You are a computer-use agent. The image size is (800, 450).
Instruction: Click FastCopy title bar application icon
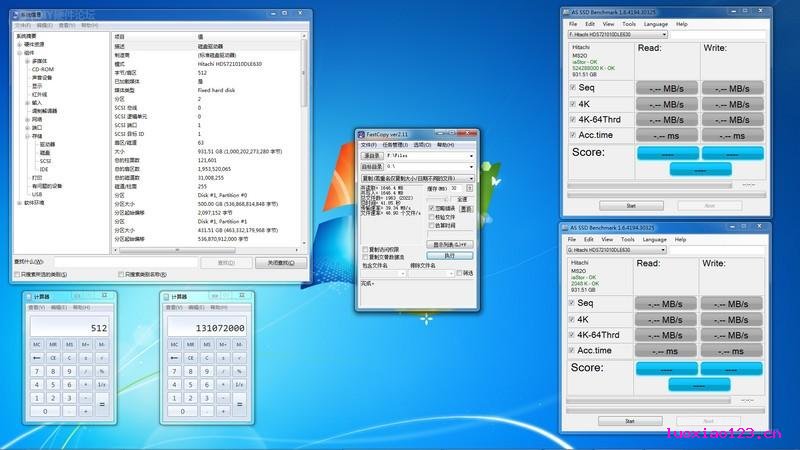pyautogui.click(x=361, y=134)
